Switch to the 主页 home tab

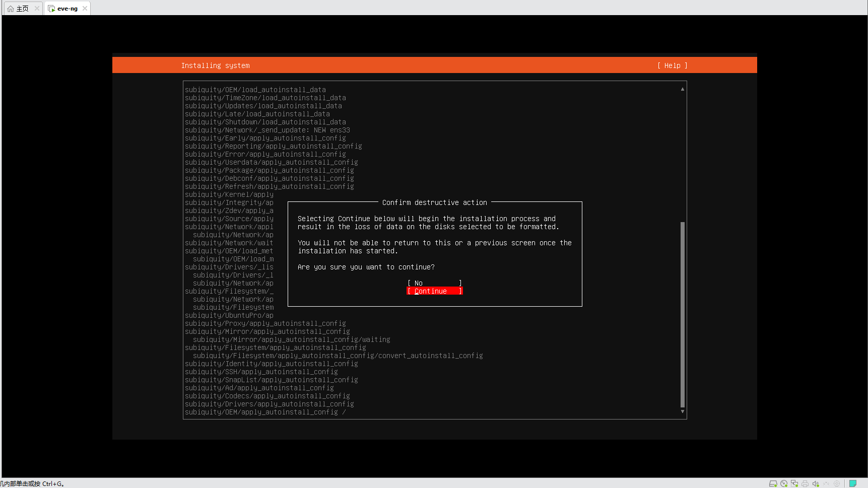(23, 9)
